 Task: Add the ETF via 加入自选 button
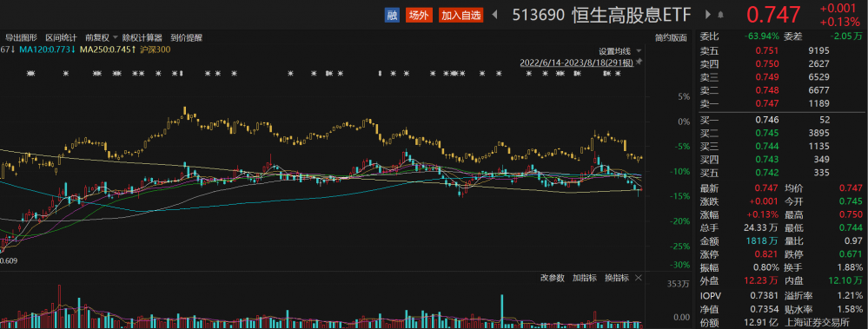point(461,15)
